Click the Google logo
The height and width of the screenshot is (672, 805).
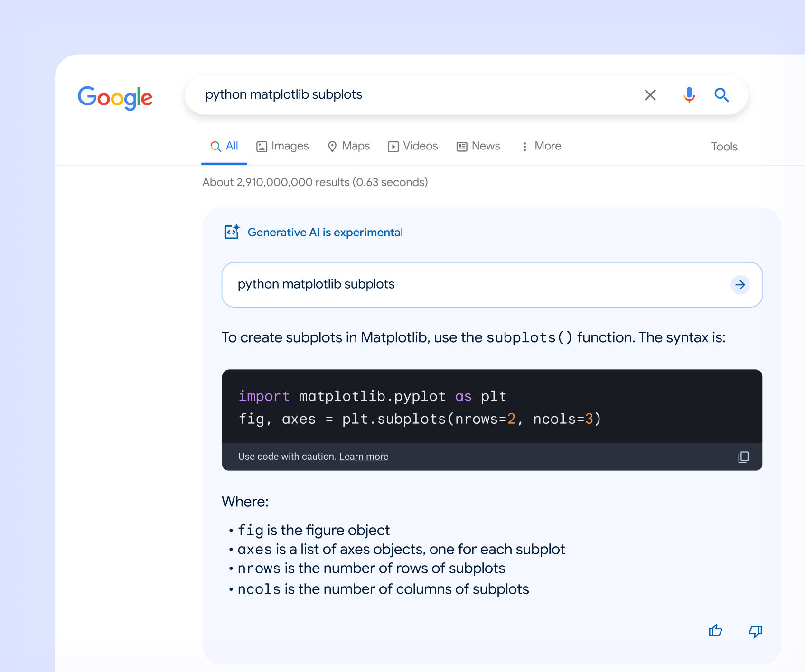[115, 97]
